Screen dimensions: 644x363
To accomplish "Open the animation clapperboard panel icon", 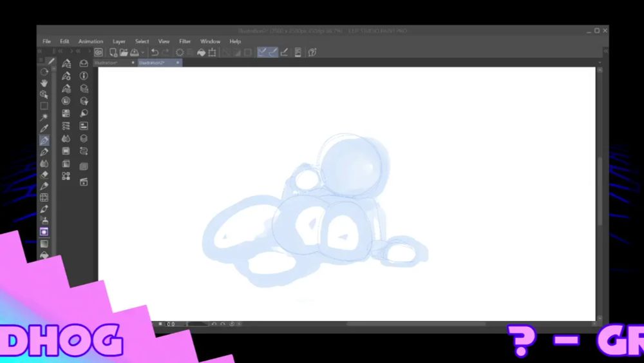I will pos(84,182).
